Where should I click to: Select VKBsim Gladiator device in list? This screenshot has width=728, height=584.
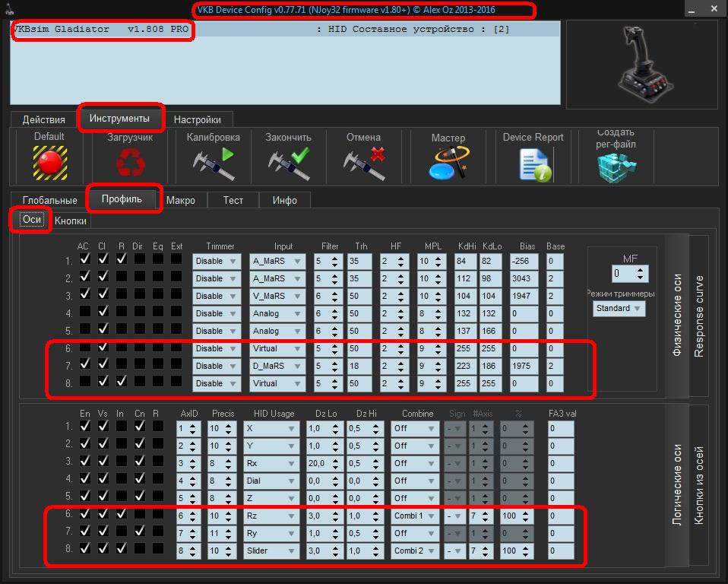click(285, 29)
